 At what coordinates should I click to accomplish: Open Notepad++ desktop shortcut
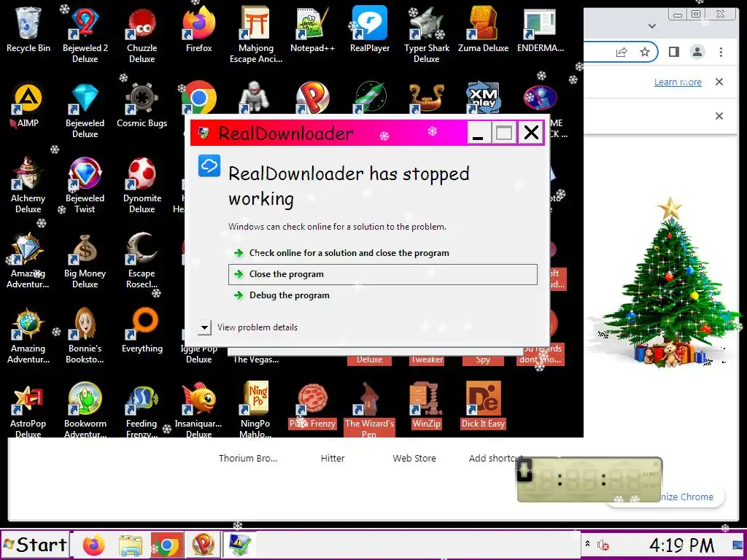tap(312, 28)
